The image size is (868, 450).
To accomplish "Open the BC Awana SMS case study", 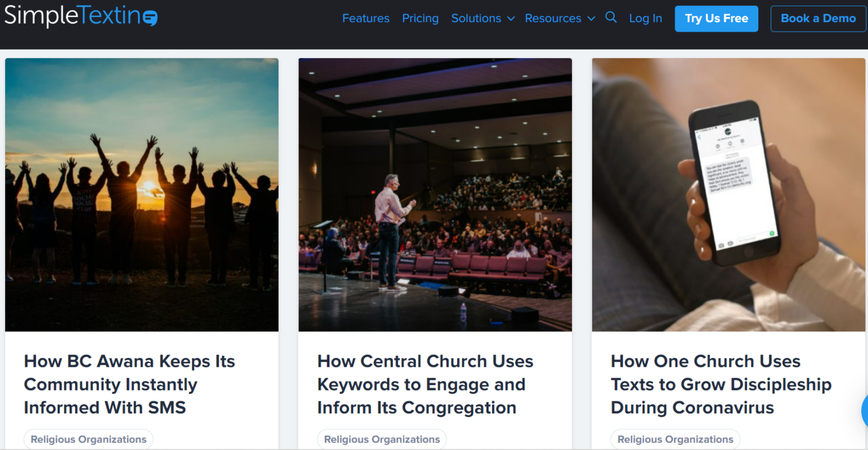I will [x=129, y=384].
